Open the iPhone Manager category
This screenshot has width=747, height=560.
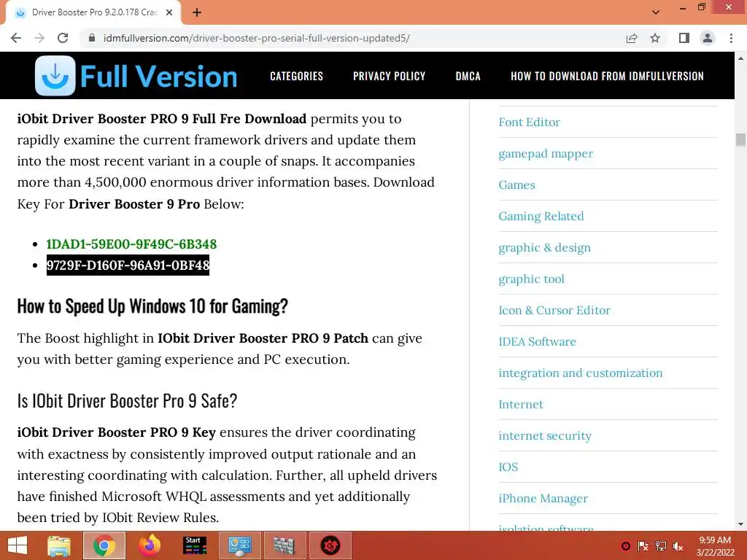(x=543, y=499)
